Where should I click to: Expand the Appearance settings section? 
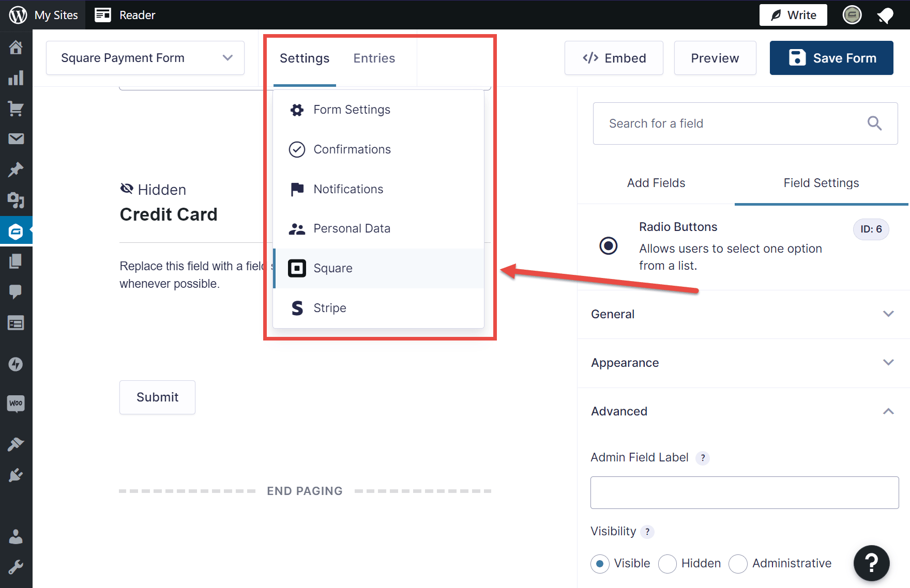pos(744,363)
